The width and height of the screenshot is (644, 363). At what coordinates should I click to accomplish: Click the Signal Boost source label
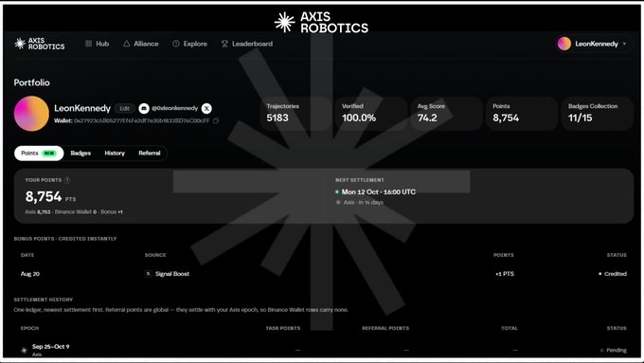pyautogui.click(x=172, y=274)
